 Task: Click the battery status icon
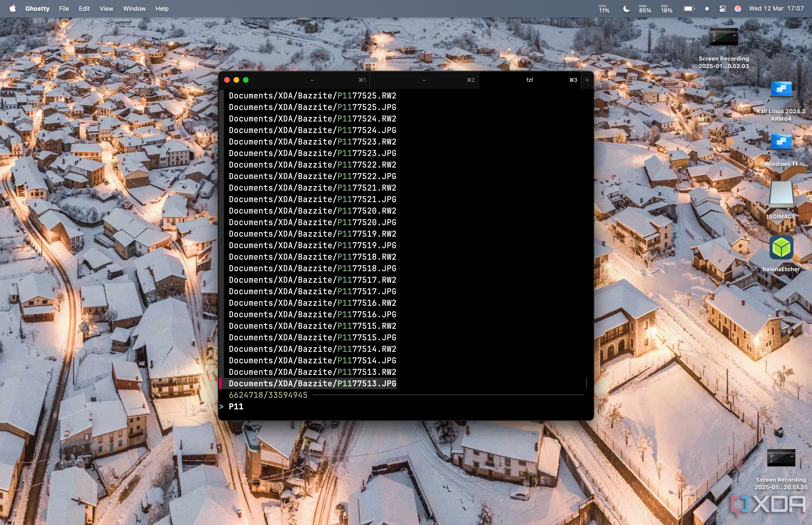tap(689, 8)
